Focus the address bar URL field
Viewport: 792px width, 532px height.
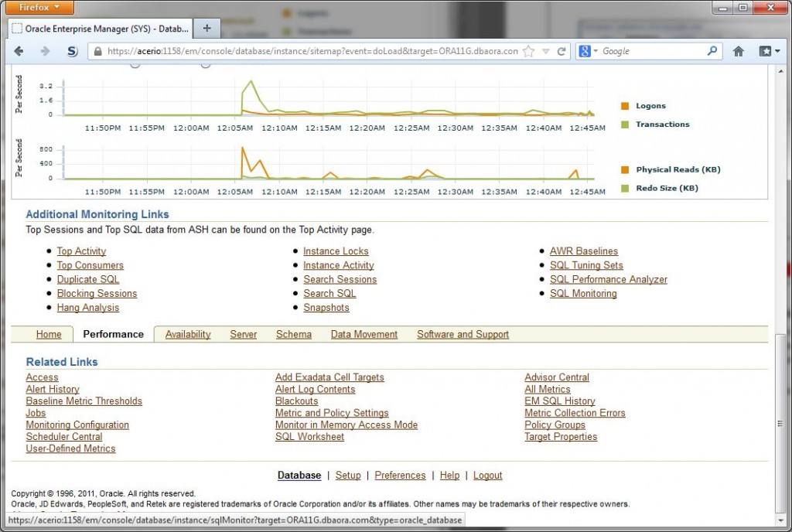(x=312, y=51)
